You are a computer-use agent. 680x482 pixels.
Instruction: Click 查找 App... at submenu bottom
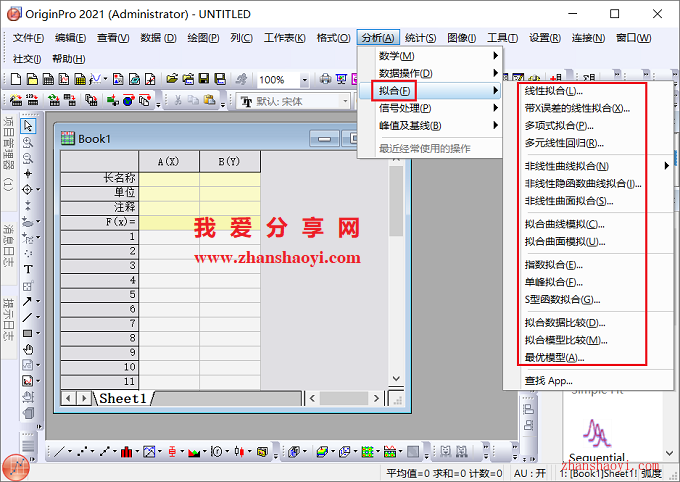tap(549, 381)
